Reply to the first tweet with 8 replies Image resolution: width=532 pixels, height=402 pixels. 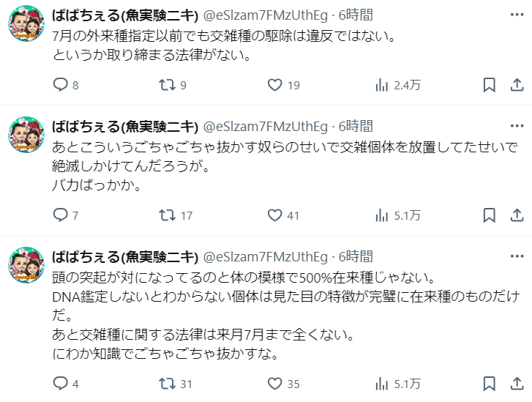tap(61, 85)
